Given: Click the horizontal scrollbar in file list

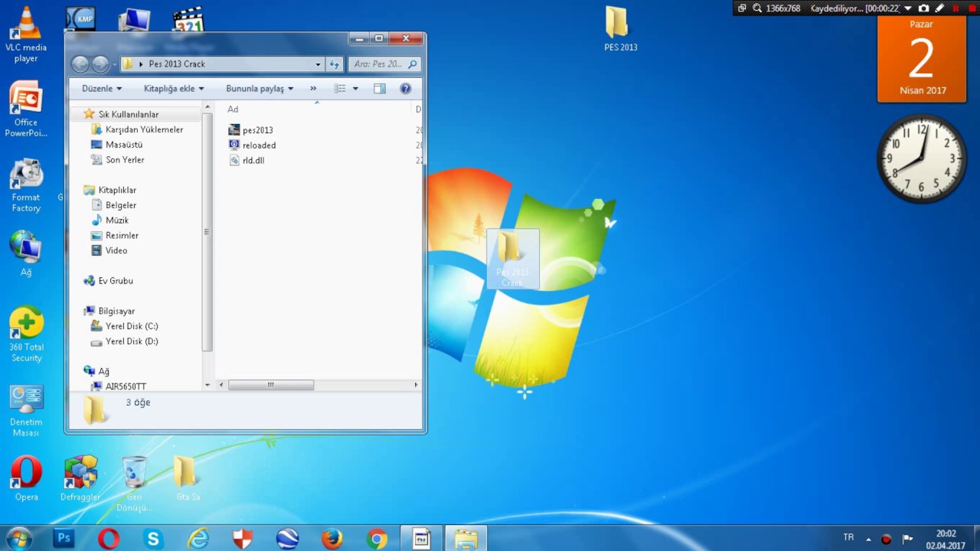Looking at the screenshot, I should click(270, 385).
